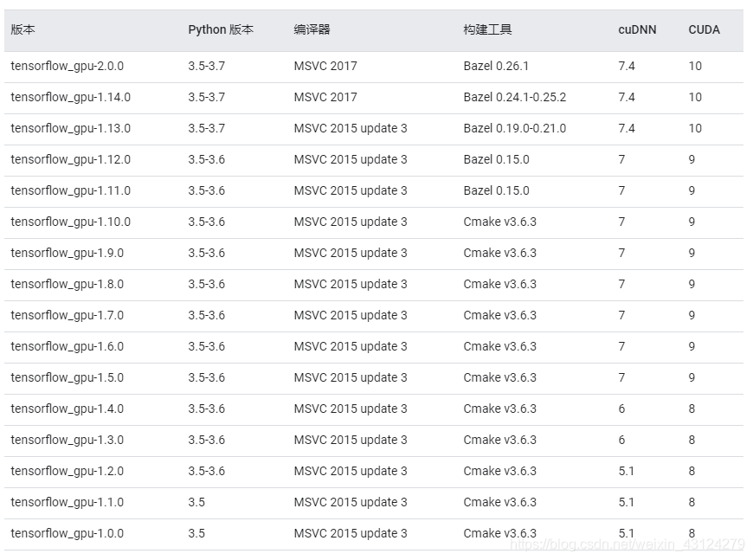Click MSVC 2017 in tensorflow_gpu-2.0.0 row
This screenshot has height=560, width=753.
pyautogui.click(x=325, y=67)
